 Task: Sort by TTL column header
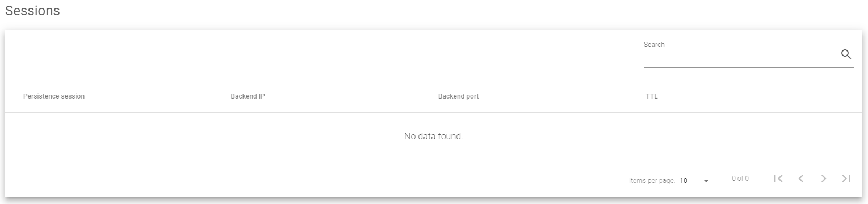point(652,96)
